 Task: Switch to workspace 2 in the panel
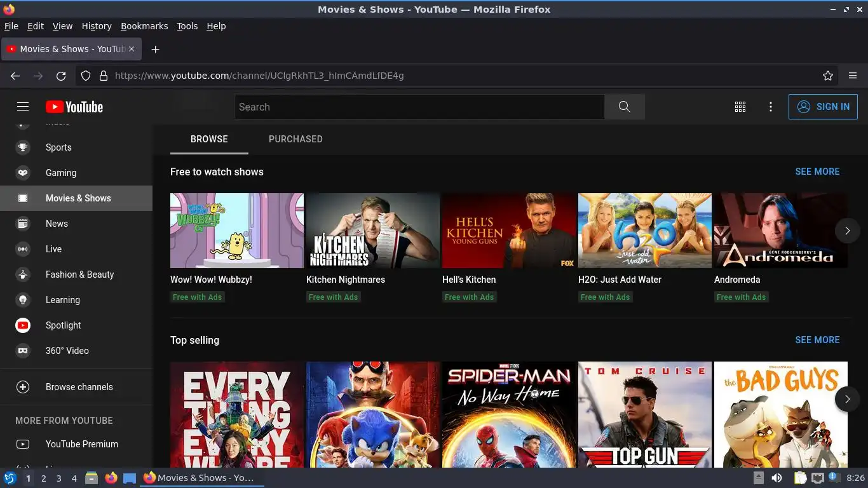click(x=44, y=478)
